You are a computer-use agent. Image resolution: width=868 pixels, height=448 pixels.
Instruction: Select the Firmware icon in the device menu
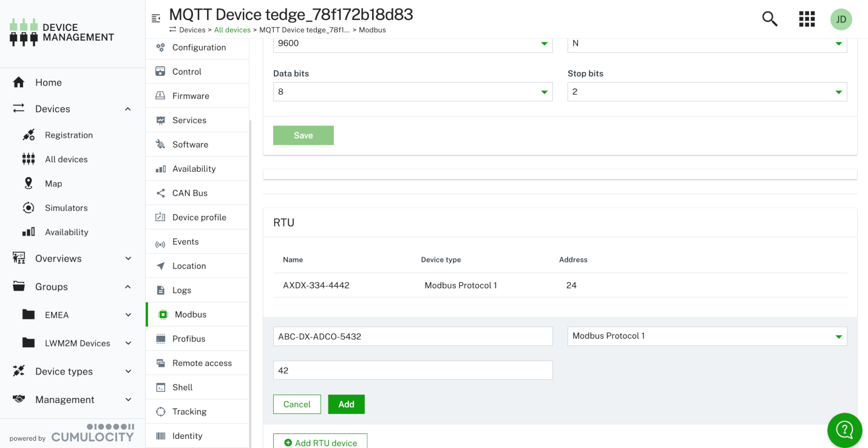[x=160, y=95]
